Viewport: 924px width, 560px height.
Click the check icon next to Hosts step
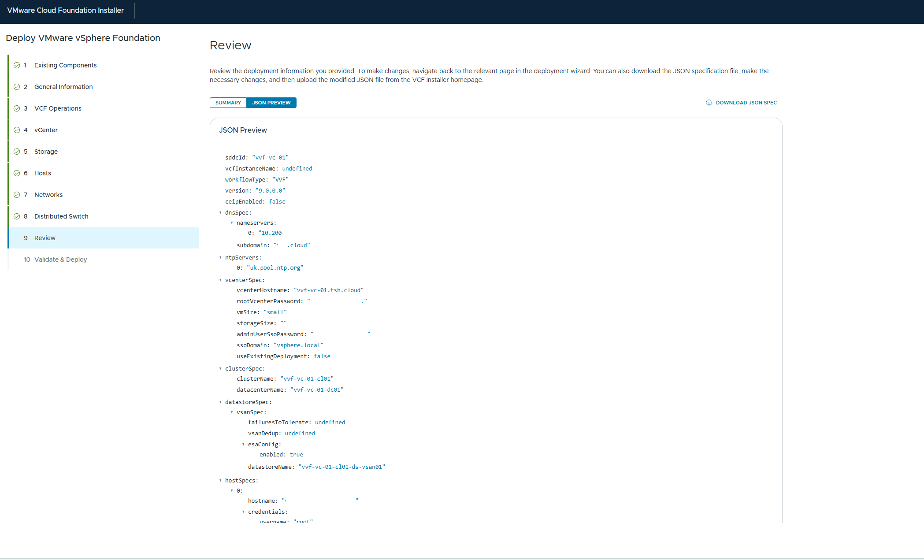coord(17,173)
